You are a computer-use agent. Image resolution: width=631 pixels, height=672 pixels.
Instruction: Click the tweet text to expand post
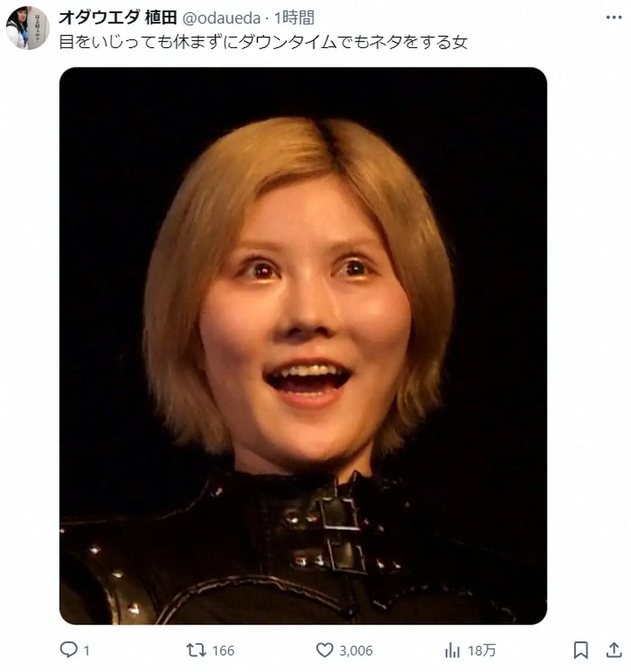tap(263, 42)
